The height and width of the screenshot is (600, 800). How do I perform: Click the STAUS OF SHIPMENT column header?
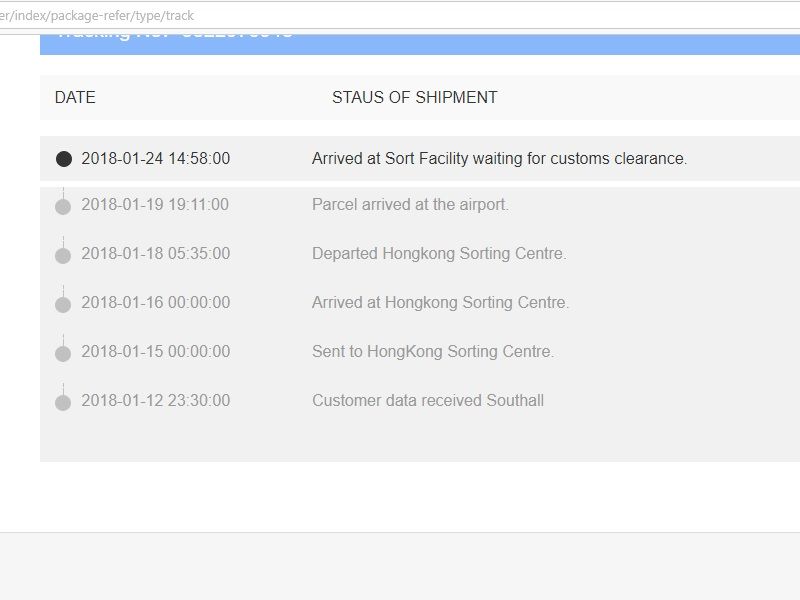point(414,97)
